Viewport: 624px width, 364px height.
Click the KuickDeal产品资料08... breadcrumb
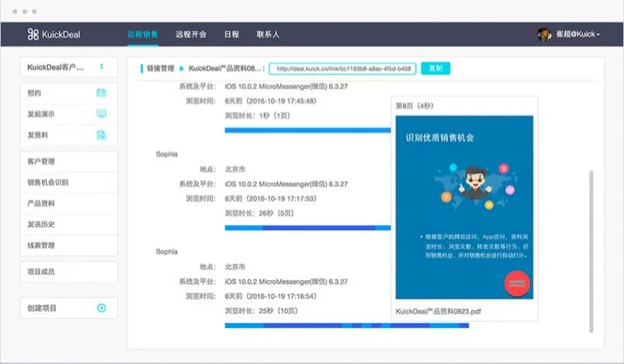tap(225, 68)
